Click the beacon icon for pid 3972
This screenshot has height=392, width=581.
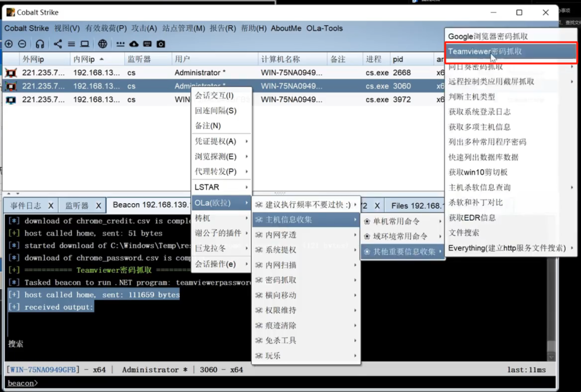[x=11, y=100]
